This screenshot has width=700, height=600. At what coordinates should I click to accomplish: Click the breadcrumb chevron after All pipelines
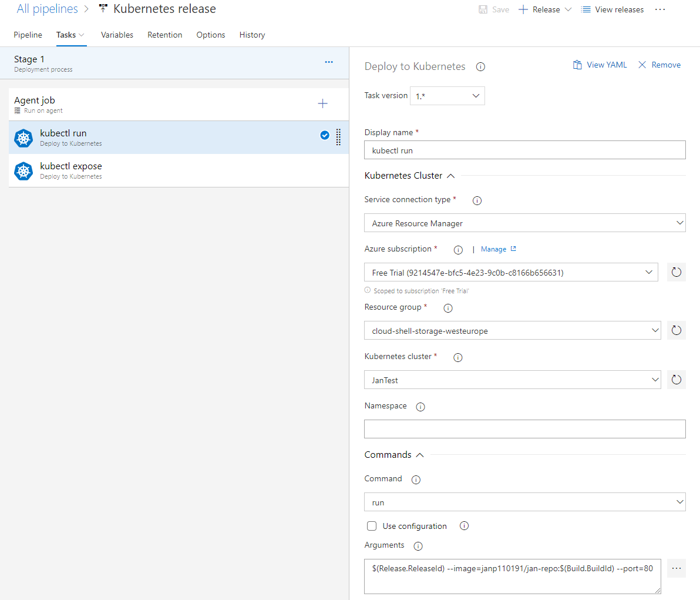[x=86, y=9]
